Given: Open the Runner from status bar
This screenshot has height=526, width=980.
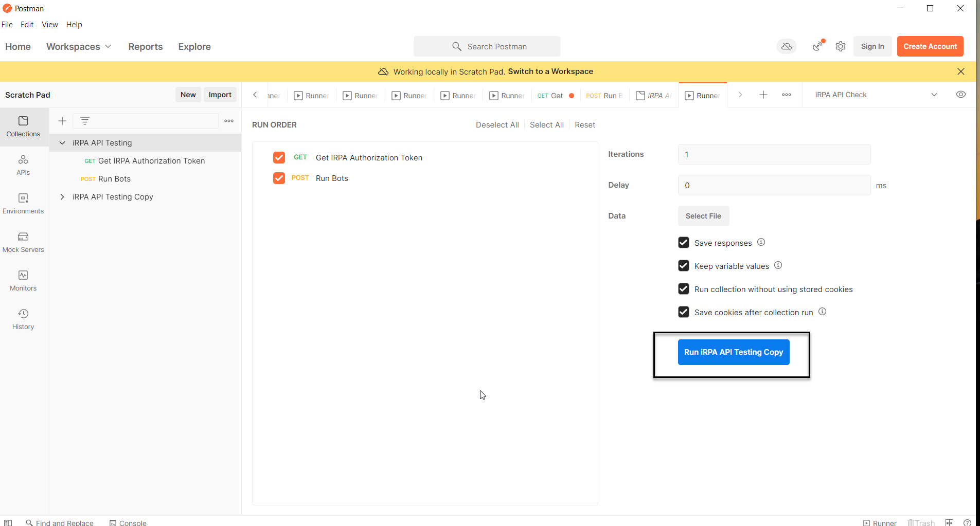Looking at the screenshot, I should pyautogui.click(x=880, y=522).
